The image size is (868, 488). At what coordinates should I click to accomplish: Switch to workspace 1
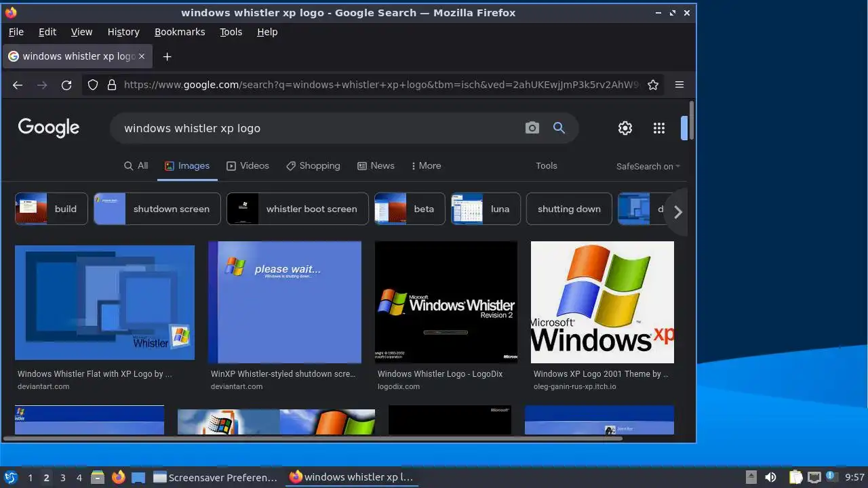point(30,477)
